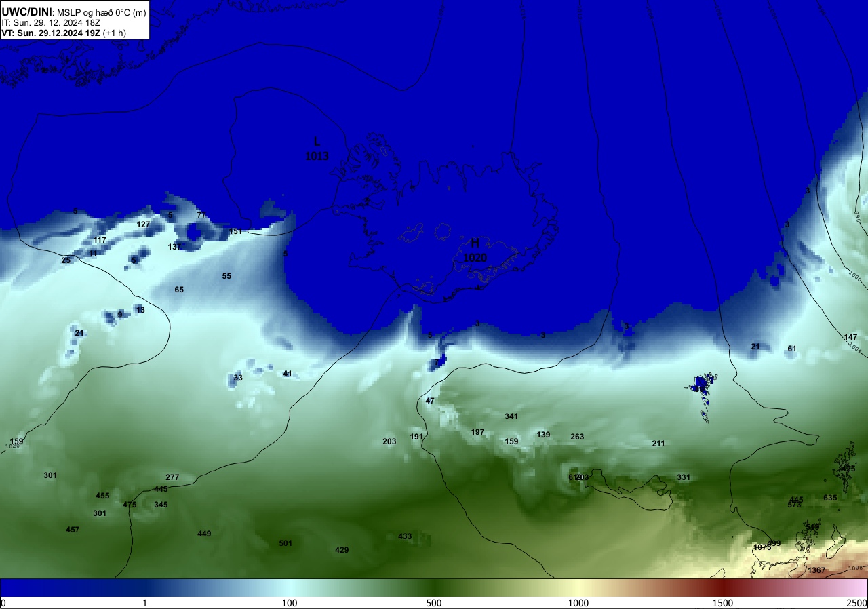The width and height of the screenshot is (868, 609).
Task: Click '2500' on the color scale legend
Action: click(x=857, y=603)
